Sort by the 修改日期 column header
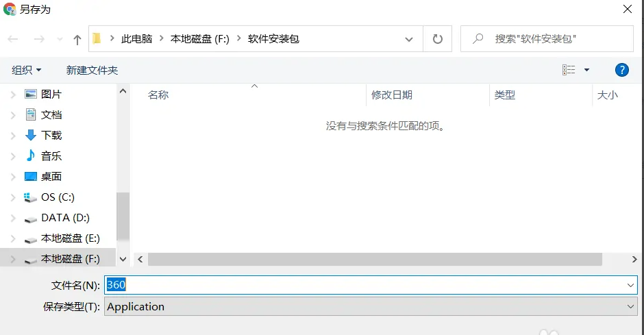This screenshot has height=335, width=644. tap(392, 95)
